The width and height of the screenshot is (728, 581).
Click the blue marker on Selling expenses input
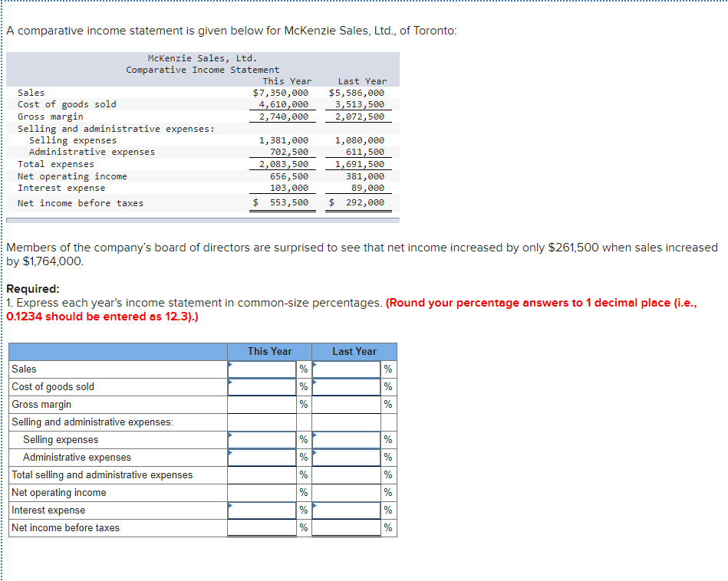(x=230, y=435)
